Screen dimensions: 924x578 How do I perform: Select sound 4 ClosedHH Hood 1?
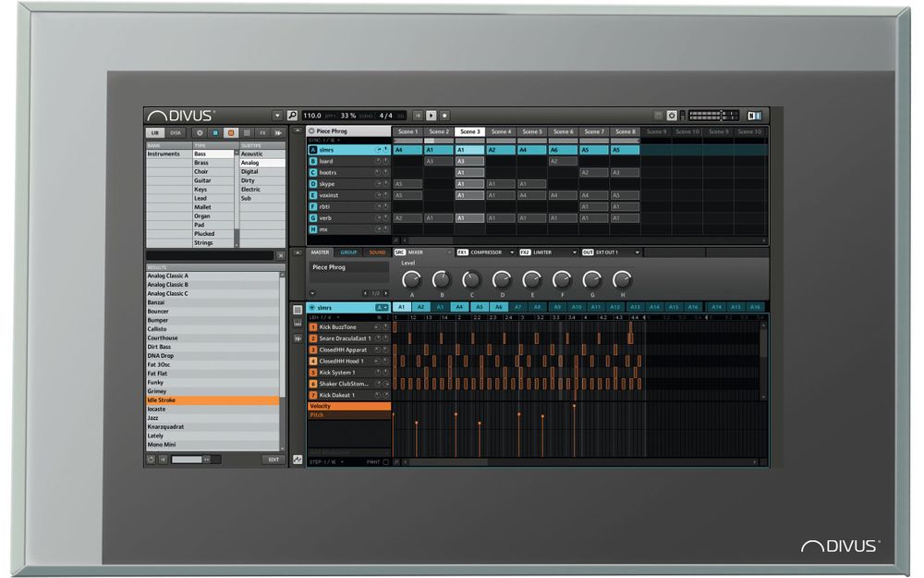(349, 361)
